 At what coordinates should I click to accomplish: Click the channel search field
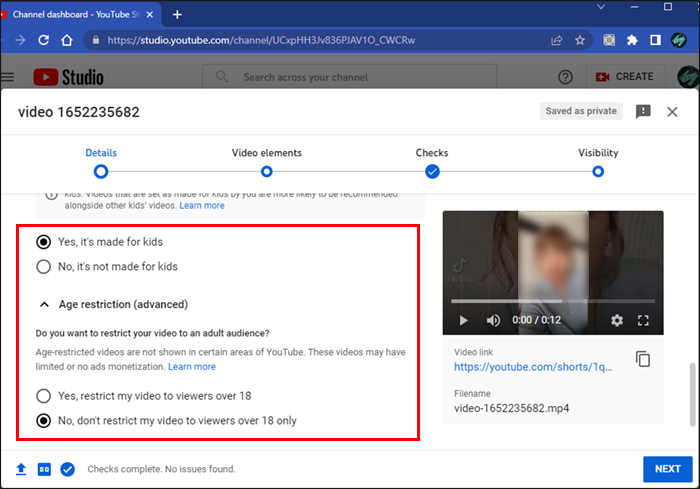tap(380, 77)
